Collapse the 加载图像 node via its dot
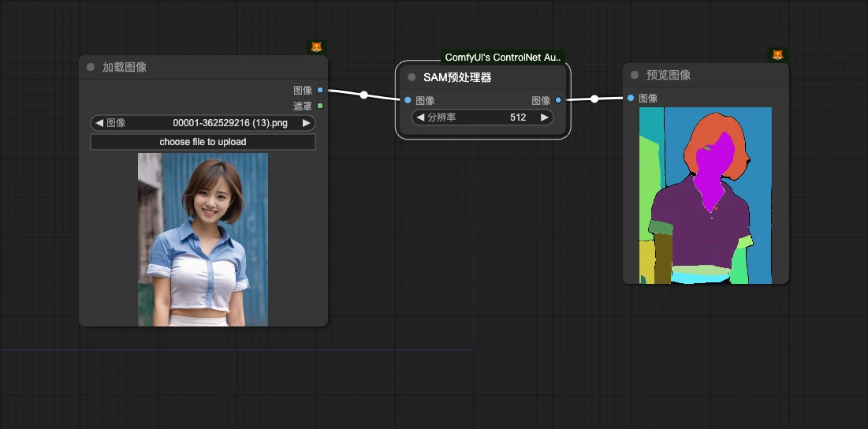The image size is (868, 429). tap(91, 67)
